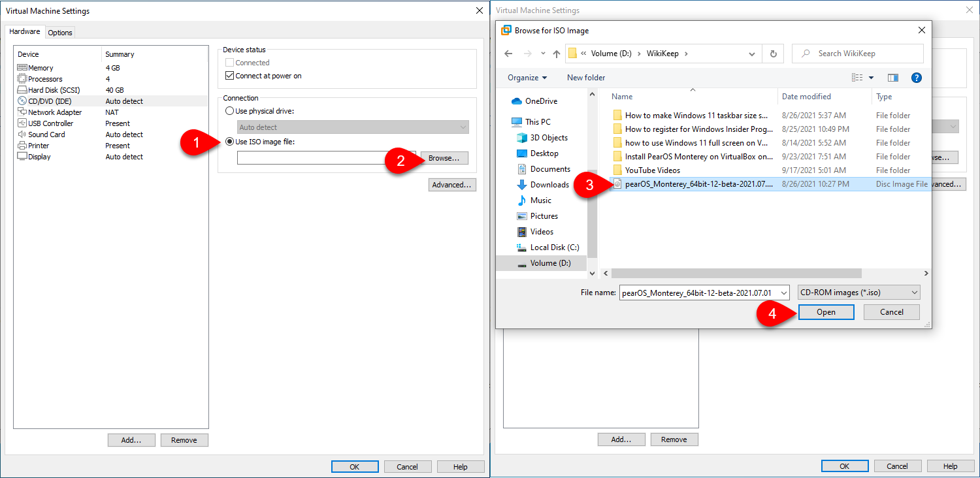Click the Search WikiKeep field
Screen dimensions: 980x478
[858, 54]
